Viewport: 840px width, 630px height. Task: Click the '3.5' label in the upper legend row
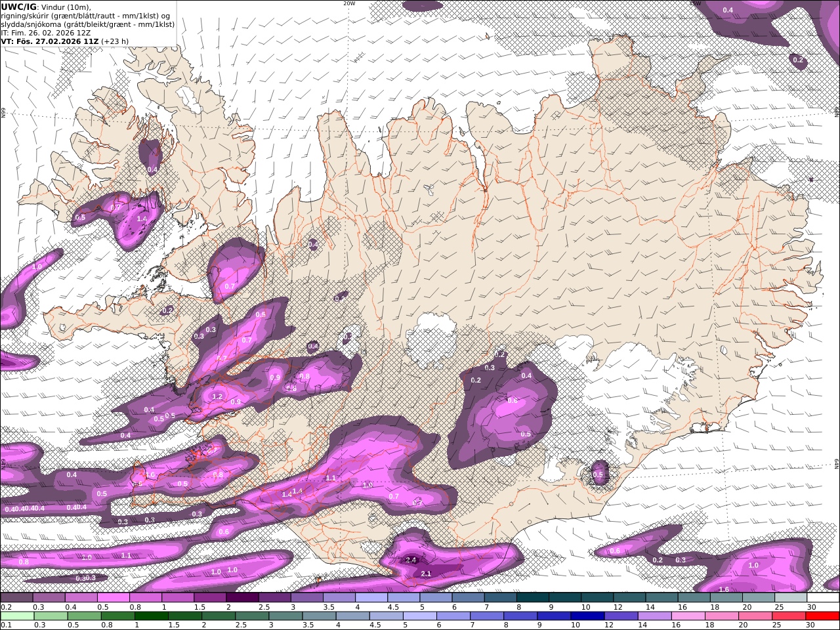coord(329,607)
